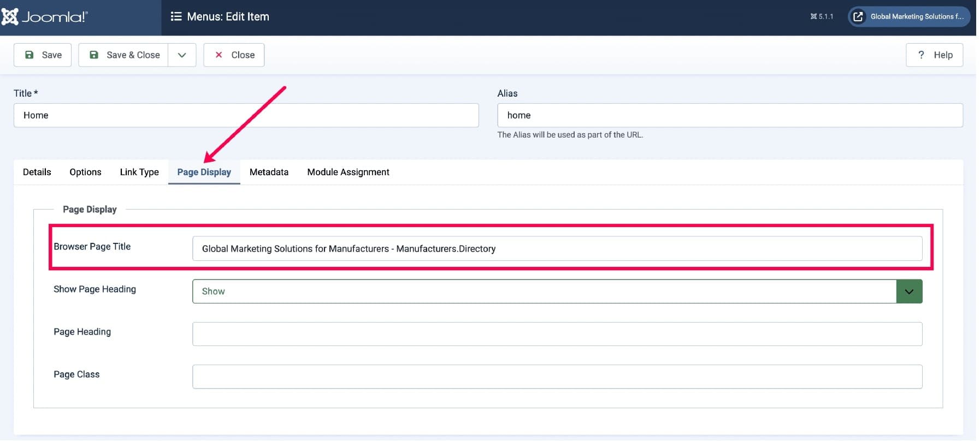Click the Browser Page Title label

92,247
